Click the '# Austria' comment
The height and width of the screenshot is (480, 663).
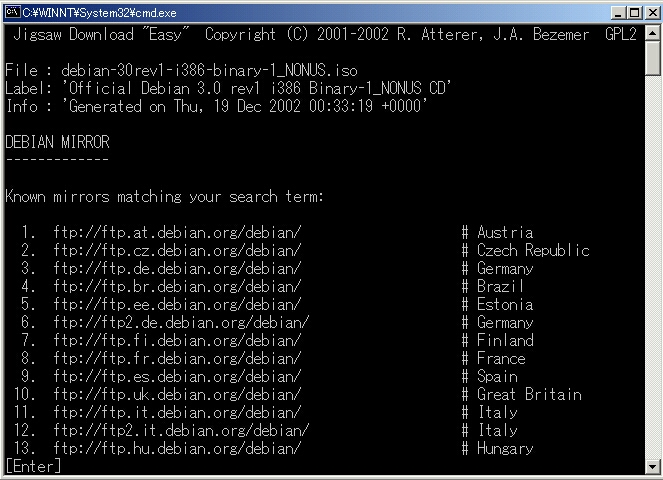[x=497, y=233]
